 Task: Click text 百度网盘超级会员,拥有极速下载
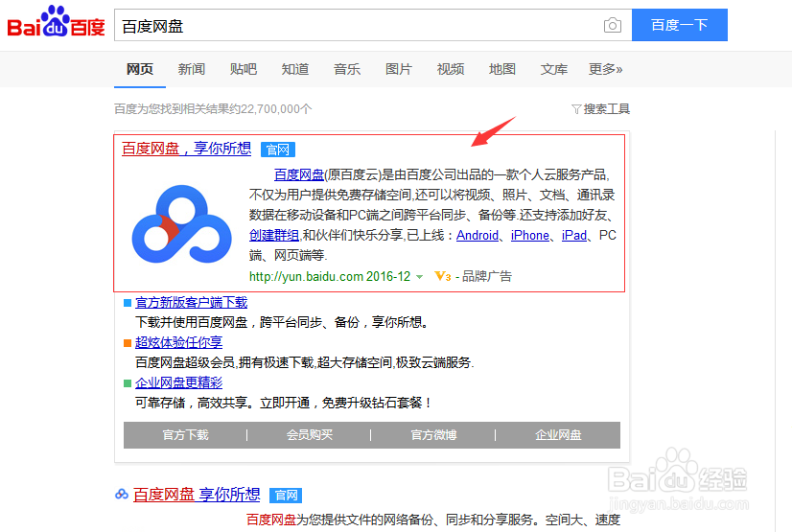coord(224,362)
